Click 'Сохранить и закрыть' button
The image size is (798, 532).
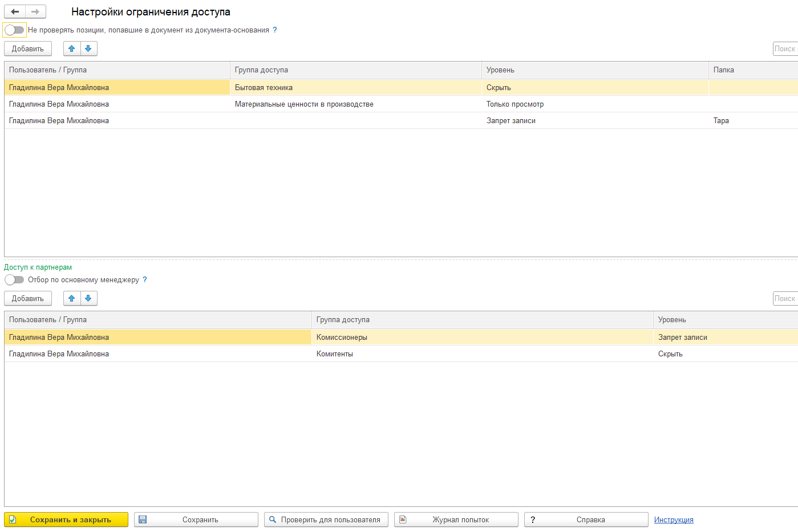(66, 519)
